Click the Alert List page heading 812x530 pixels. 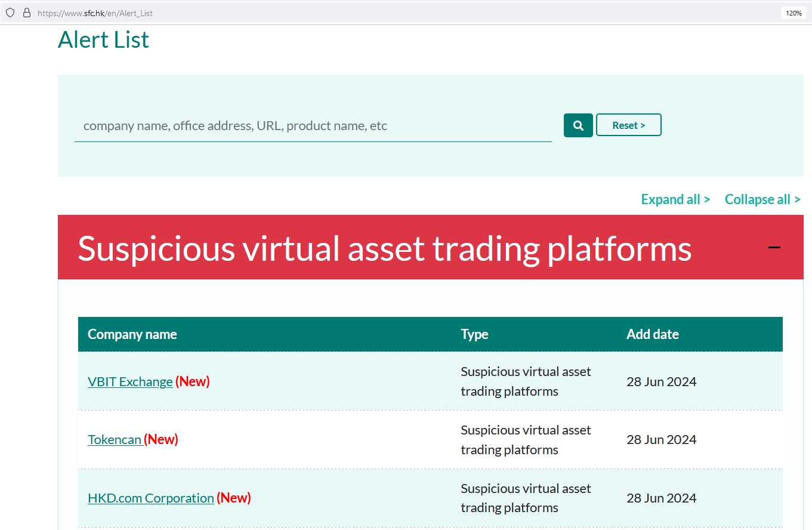coord(103,40)
